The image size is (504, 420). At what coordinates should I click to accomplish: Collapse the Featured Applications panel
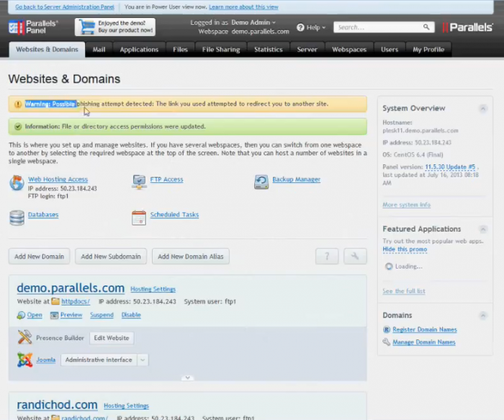[482, 229]
